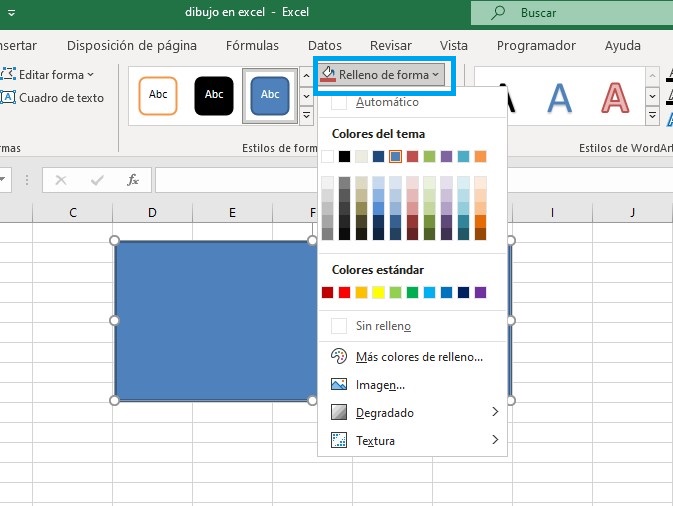
Task: Open the Programador ribbon tab
Action: [536, 45]
